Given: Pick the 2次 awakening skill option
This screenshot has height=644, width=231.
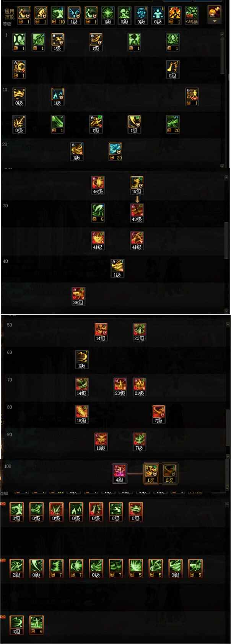Looking at the screenshot, I should point(169,473).
